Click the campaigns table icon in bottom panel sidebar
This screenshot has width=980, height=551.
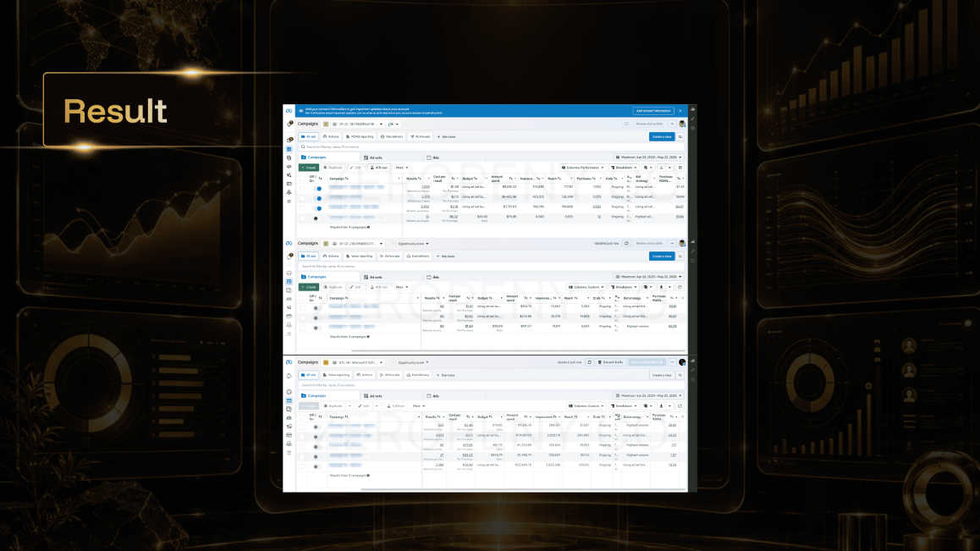[289, 400]
